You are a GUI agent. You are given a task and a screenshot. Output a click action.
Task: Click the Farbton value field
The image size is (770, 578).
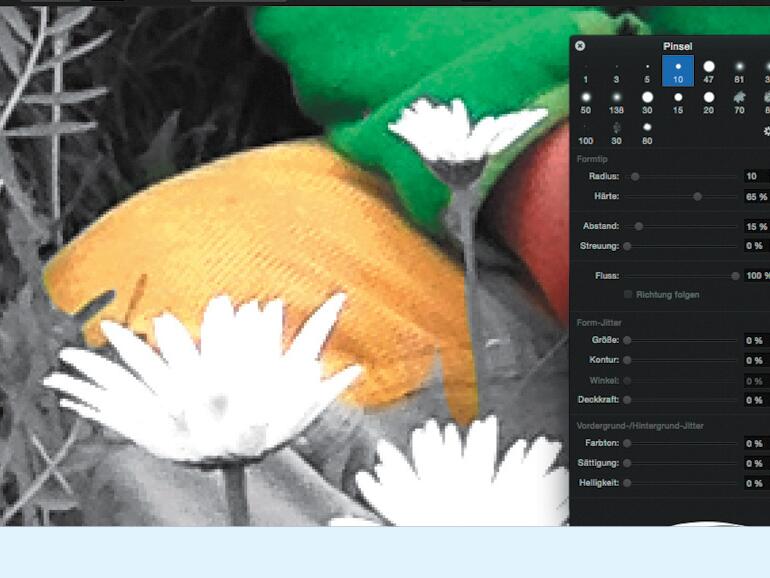coord(756,443)
